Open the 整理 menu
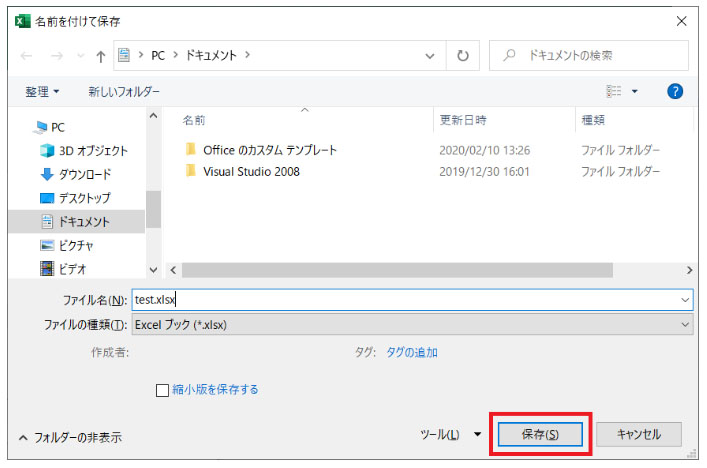Viewport: 707px width, 468px height. 42,92
